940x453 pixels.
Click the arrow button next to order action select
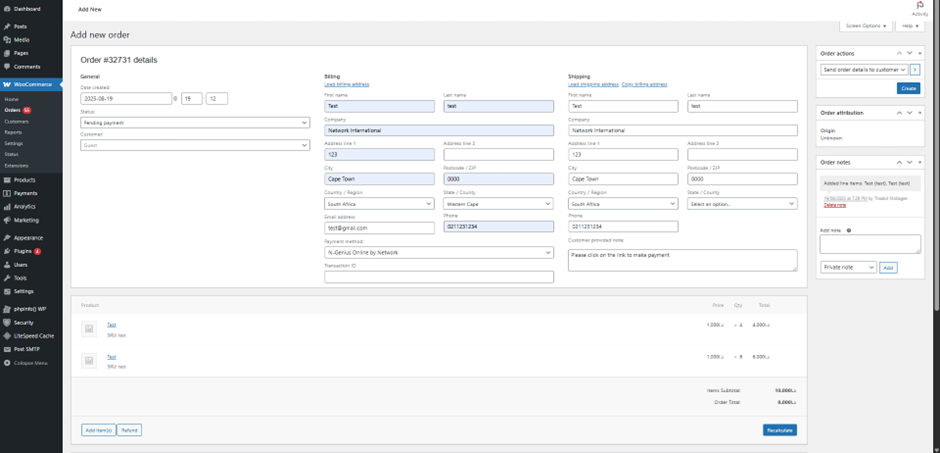click(914, 70)
